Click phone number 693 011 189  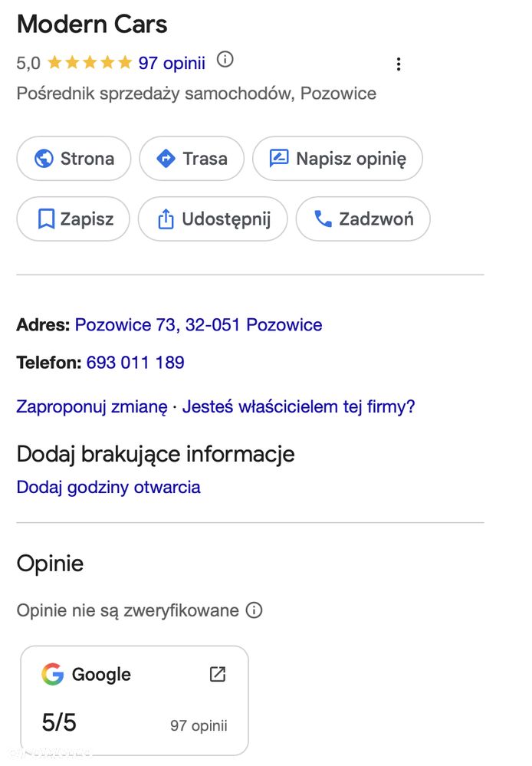(136, 363)
